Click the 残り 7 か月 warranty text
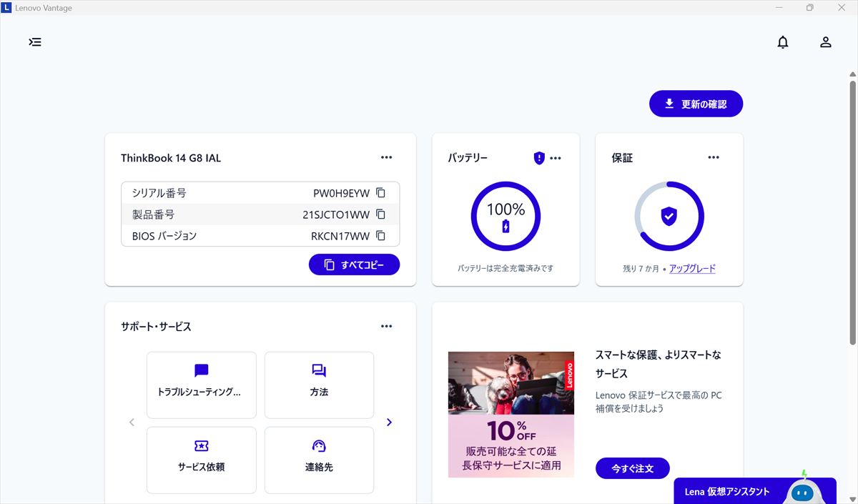 coord(641,269)
